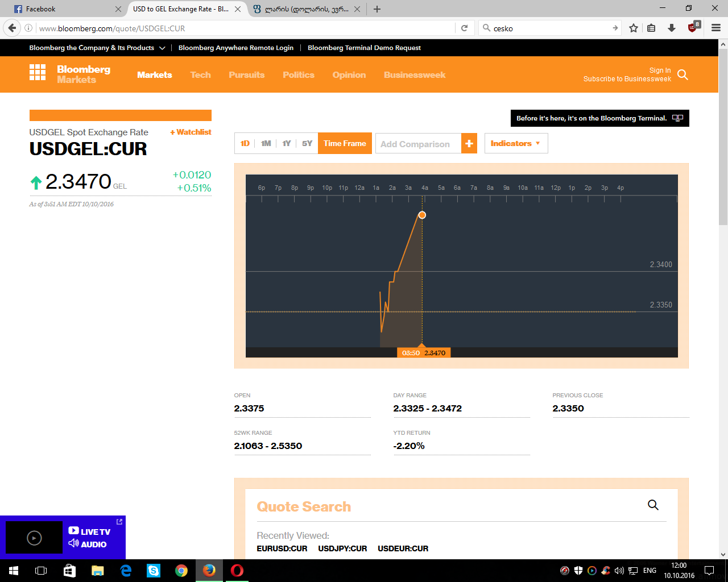Open File Explorer from the taskbar

point(98,571)
